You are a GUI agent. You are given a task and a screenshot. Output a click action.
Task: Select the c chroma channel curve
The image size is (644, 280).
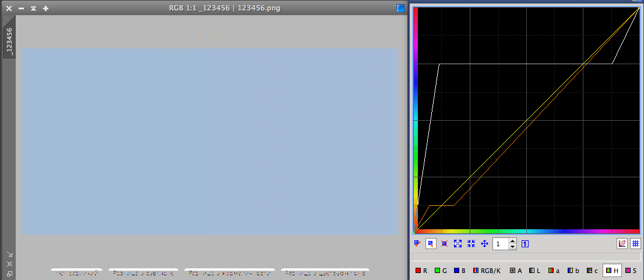tap(592, 271)
